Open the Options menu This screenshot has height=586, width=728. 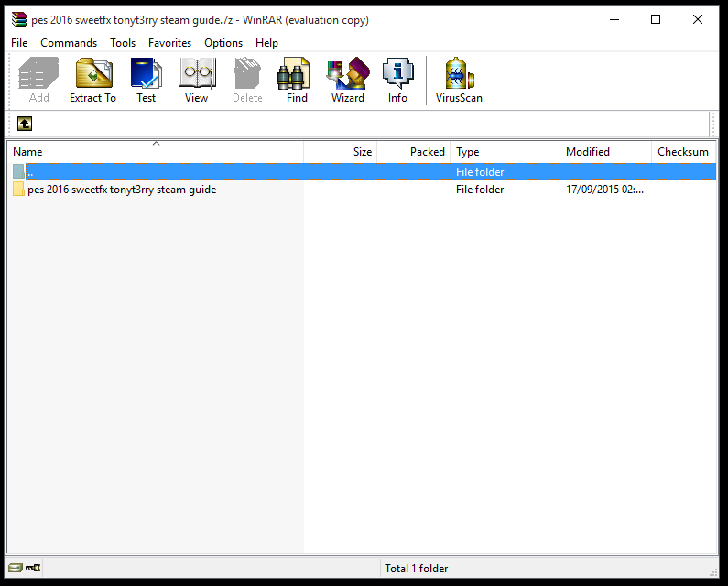click(223, 43)
